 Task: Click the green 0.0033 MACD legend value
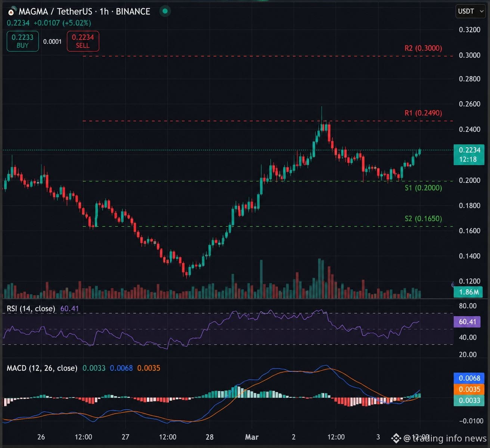[94, 368]
